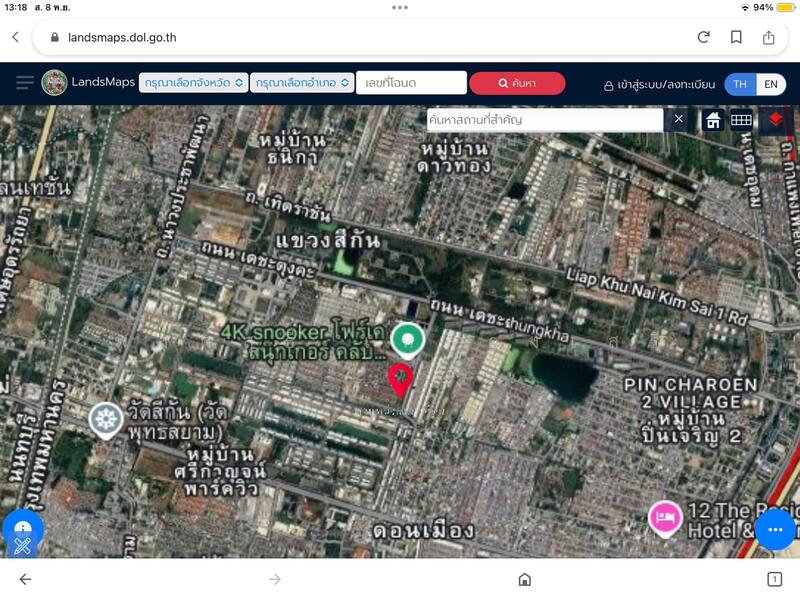Open the blue measurement tools floating button
800x600 pixels.
point(22,534)
